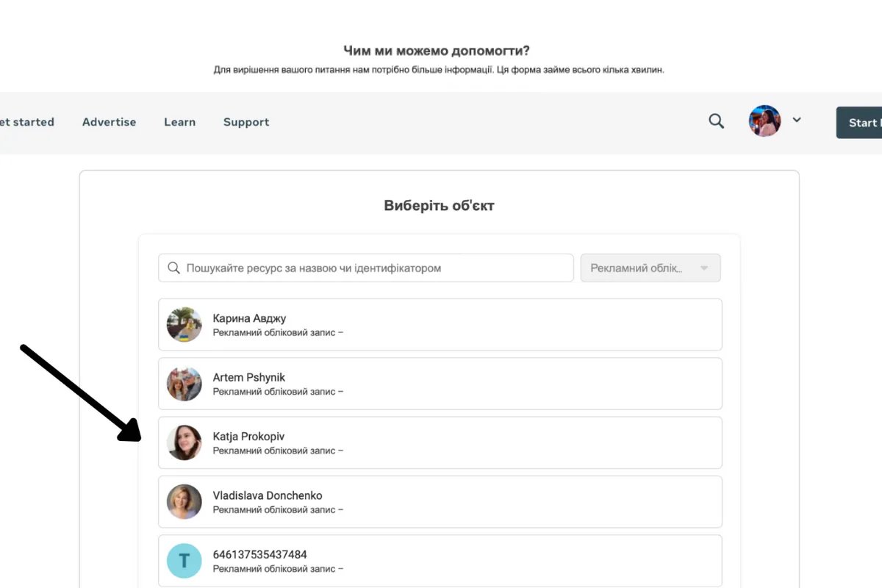Click the teal T icon for account 646137535437484
Image resolution: width=882 pixels, height=588 pixels.
(x=184, y=561)
